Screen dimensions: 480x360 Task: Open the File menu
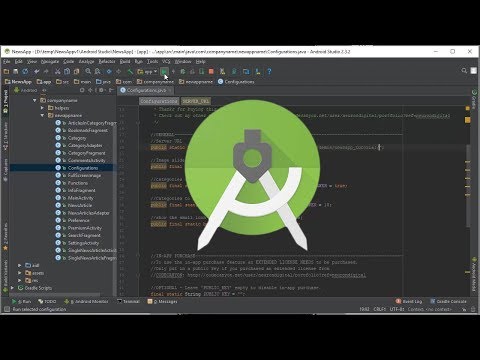pyautogui.click(x=7, y=62)
